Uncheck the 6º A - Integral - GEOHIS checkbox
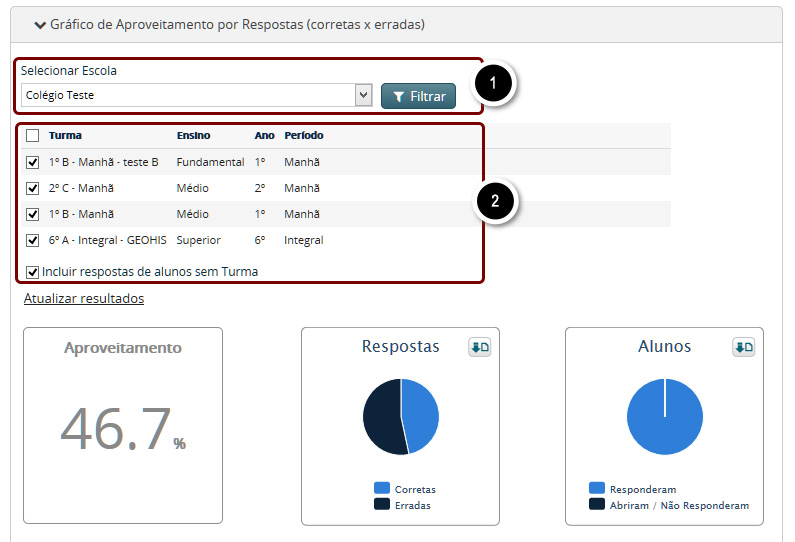 pos(33,240)
